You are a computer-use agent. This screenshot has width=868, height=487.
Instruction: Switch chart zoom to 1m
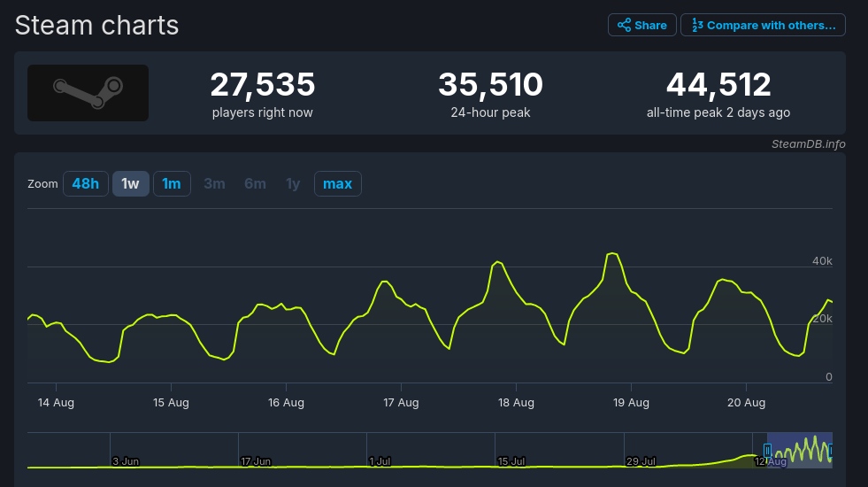pyautogui.click(x=172, y=184)
